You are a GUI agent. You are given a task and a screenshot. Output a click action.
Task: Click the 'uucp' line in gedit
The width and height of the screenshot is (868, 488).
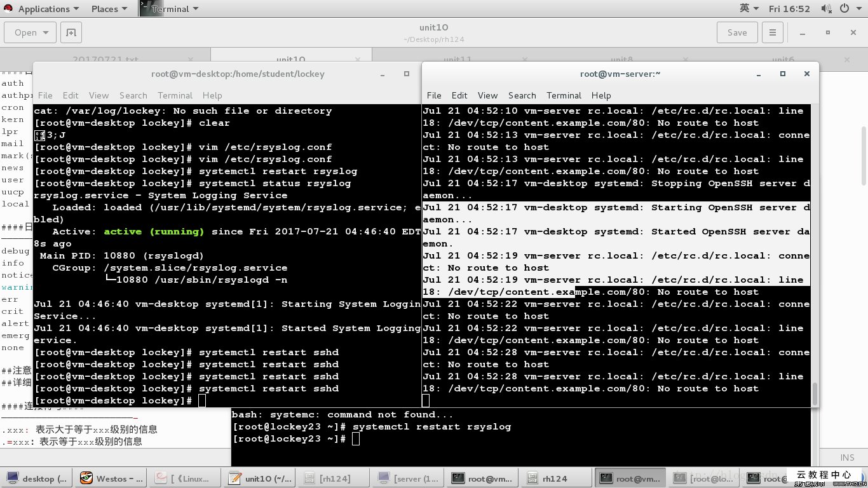13,192
